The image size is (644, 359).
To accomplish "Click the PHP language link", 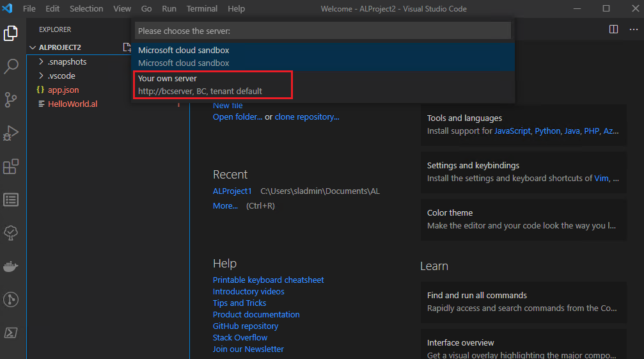I will 592,131.
